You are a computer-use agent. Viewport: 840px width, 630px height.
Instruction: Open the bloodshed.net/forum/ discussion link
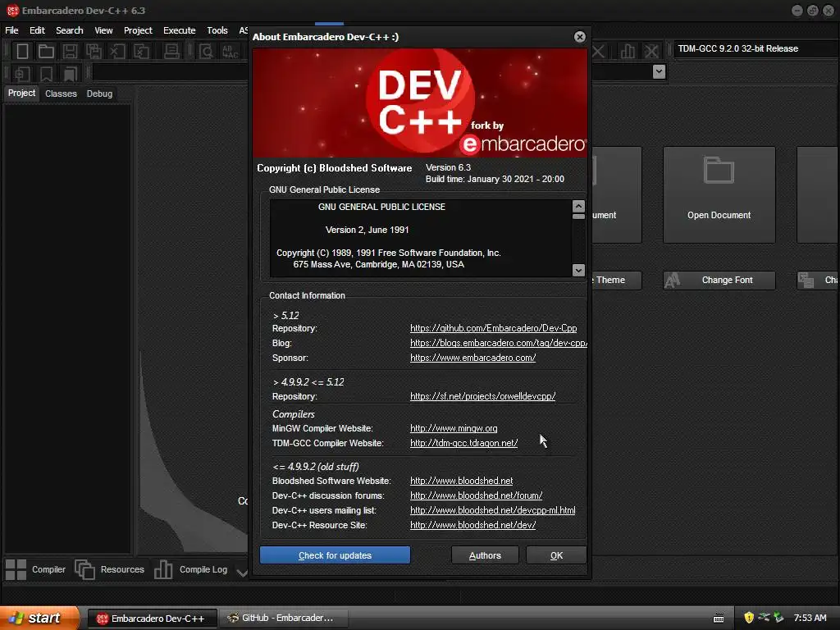click(x=477, y=495)
